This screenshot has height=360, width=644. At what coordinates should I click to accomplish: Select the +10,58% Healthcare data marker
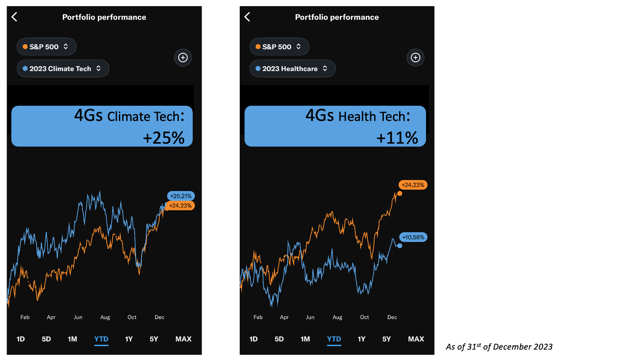(x=412, y=237)
